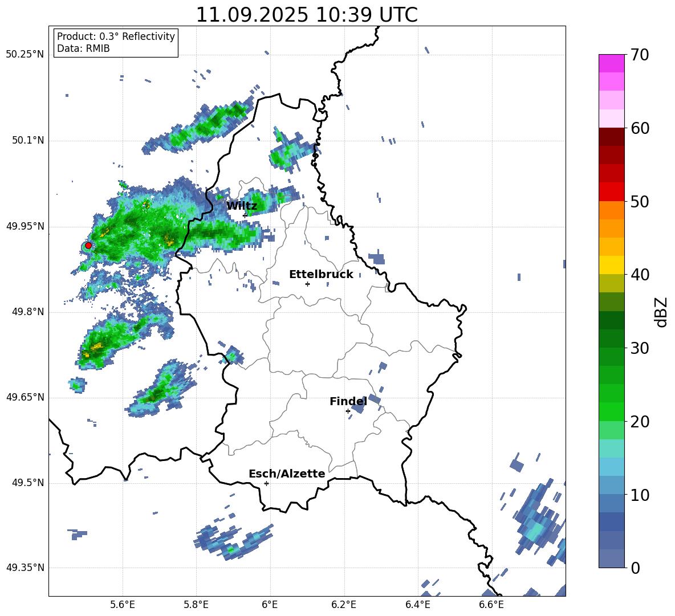
Task: Click the 20 value on the colorbar
Action: click(x=639, y=422)
